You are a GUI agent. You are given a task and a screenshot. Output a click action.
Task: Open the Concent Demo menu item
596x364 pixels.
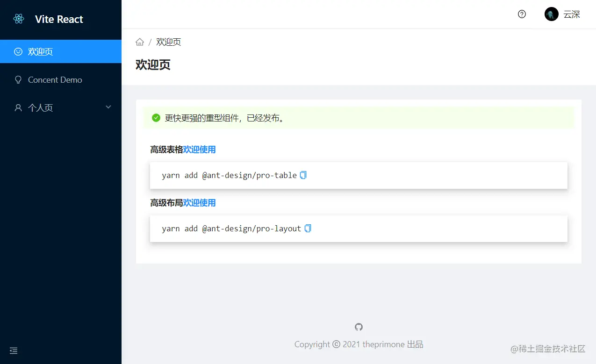point(61,79)
